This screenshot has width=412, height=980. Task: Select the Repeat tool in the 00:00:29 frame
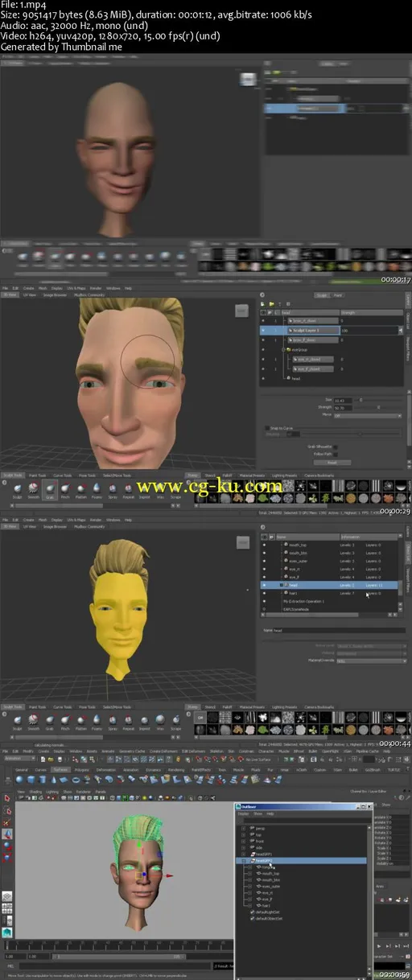(128, 488)
